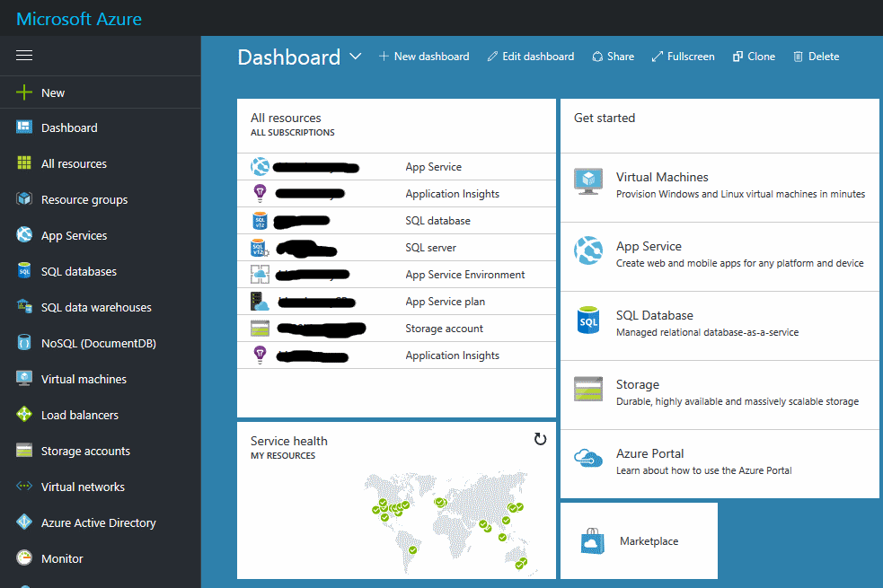Open the SQL Database get started title
883x588 pixels.
654,315
